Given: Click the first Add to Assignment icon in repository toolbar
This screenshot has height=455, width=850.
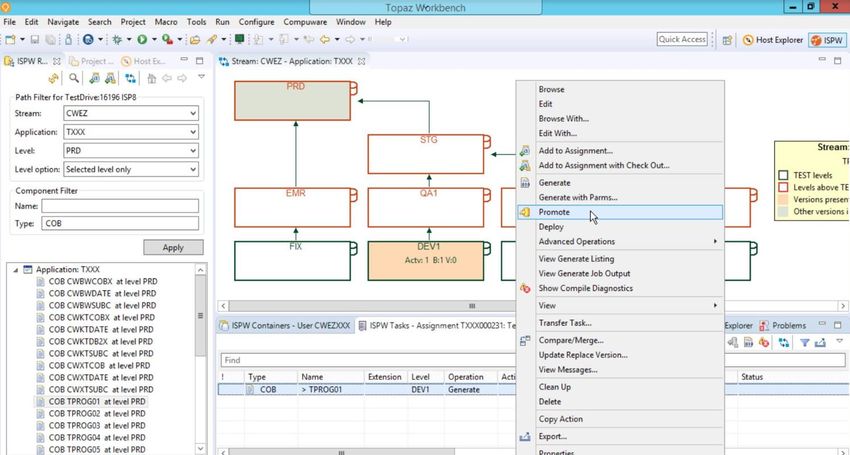Looking at the screenshot, I should coord(94,78).
